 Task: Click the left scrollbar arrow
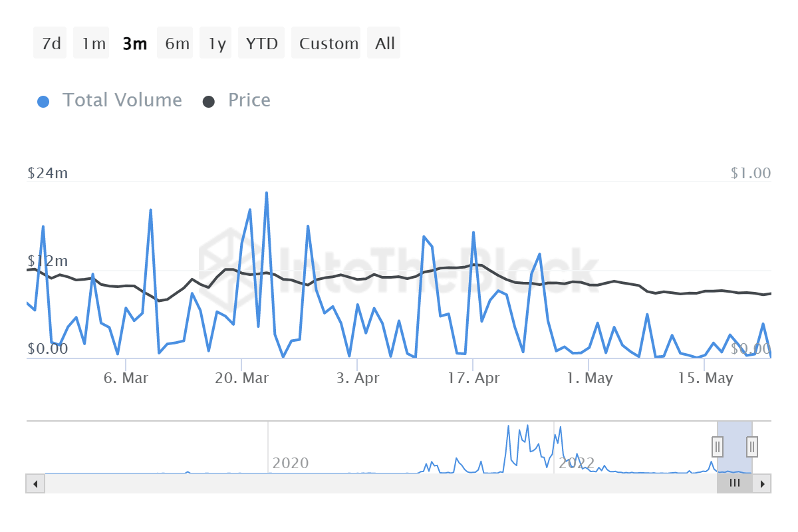pyautogui.click(x=35, y=483)
